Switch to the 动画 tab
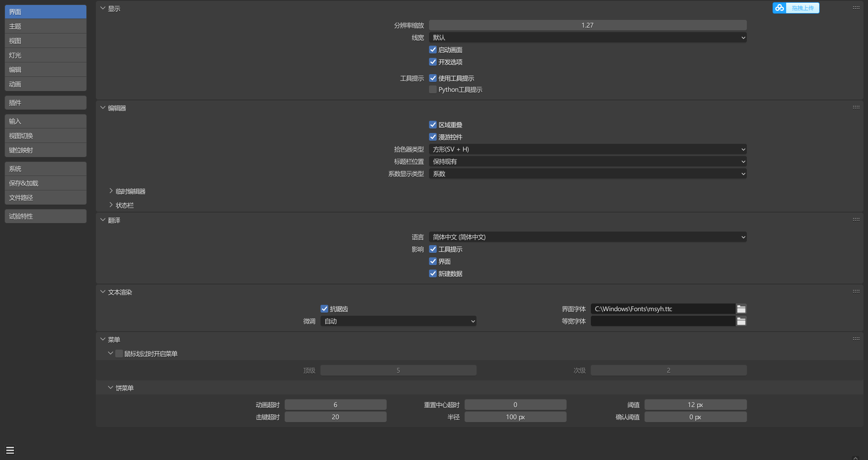 pos(46,84)
